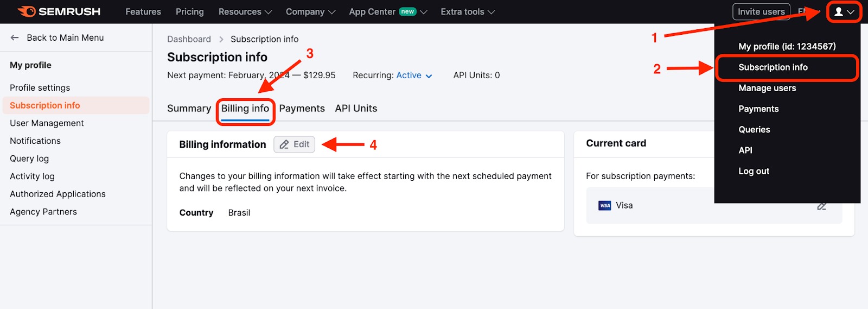Click the Visa card icon
Image resolution: width=868 pixels, height=309 pixels.
pos(604,205)
